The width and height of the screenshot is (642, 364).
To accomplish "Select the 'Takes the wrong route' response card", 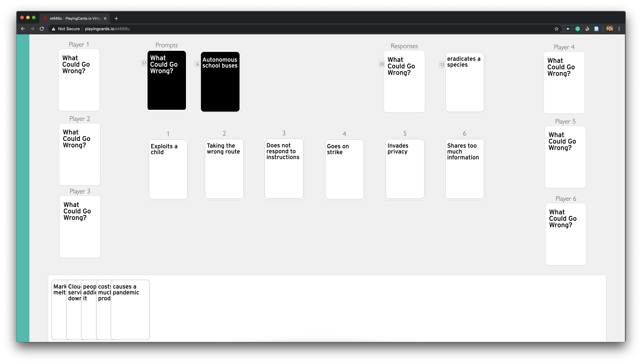I will pyautogui.click(x=224, y=169).
